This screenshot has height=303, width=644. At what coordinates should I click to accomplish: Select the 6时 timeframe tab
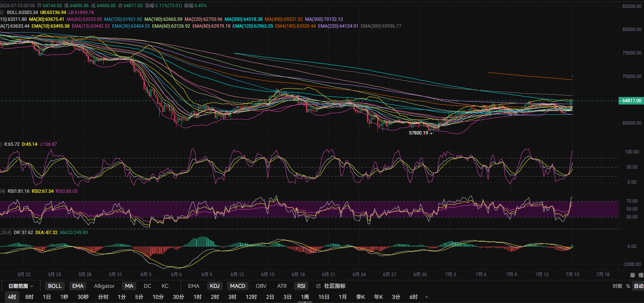point(413,297)
